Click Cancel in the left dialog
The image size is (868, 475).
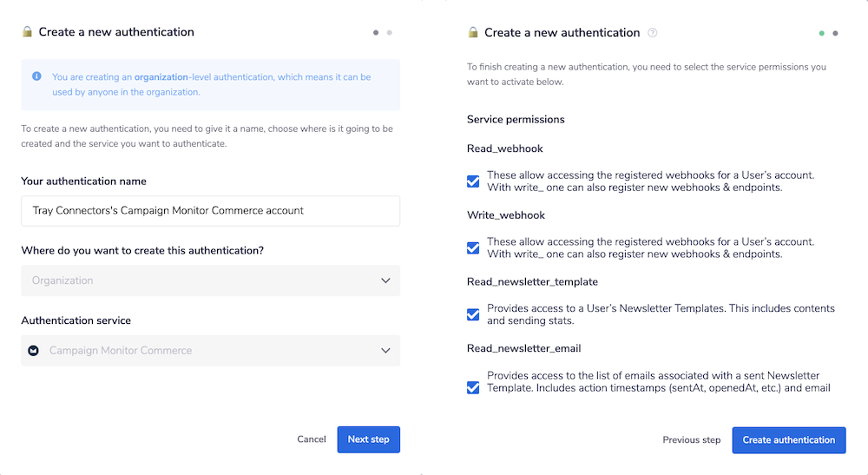click(311, 439)
